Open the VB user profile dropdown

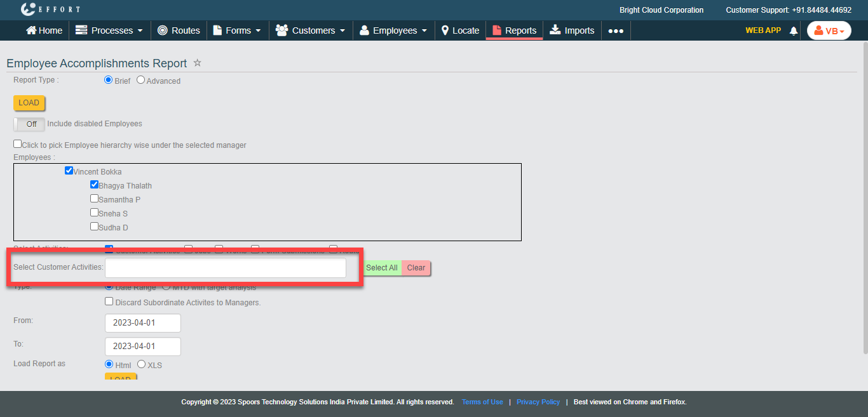pos(829,30)
